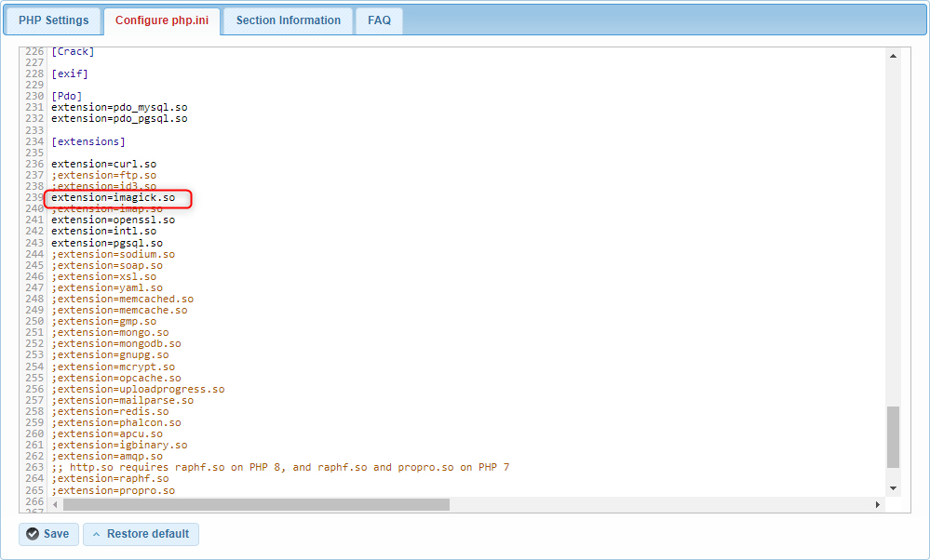Click the [extensions] section header text

88,140
